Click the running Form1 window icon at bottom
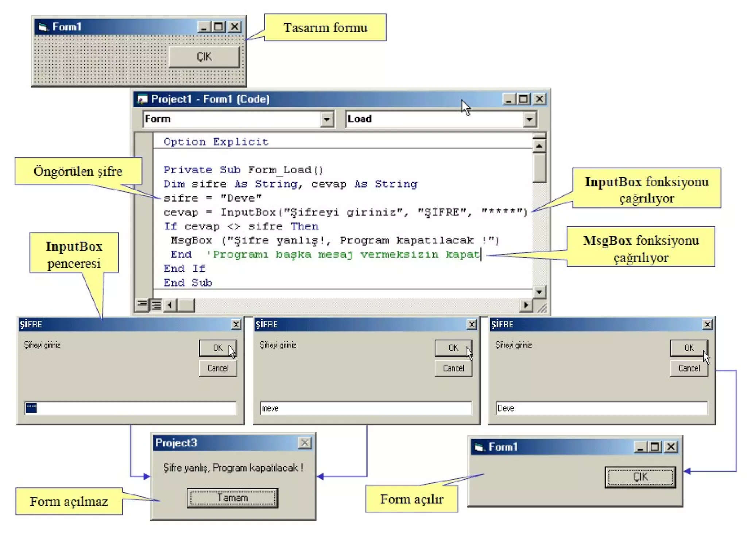The height and width of the screenshot is (560, 747). click(x=479, y=447)
